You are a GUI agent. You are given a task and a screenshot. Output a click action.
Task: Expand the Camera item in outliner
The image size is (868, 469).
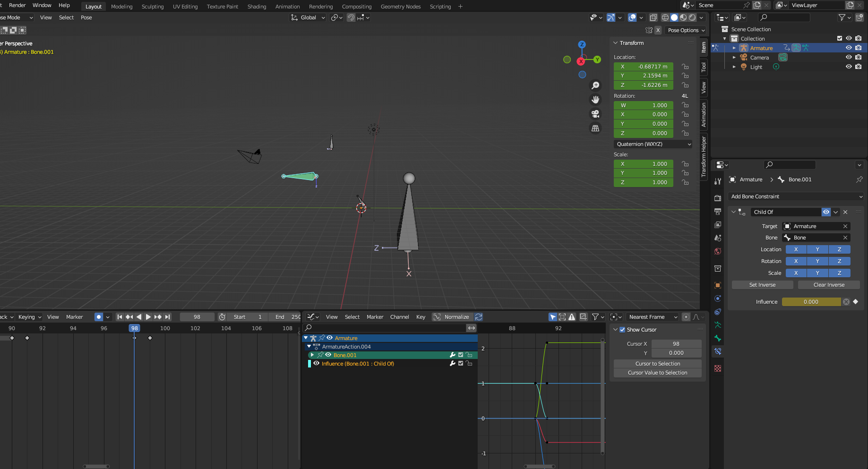coord(734,58)
